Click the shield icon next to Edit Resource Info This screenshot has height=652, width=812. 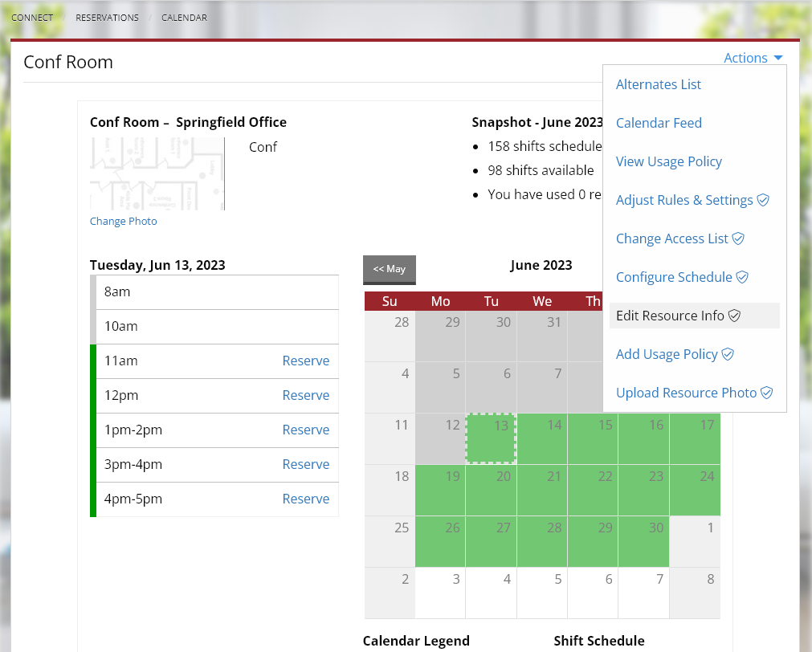tap(733, 316)
